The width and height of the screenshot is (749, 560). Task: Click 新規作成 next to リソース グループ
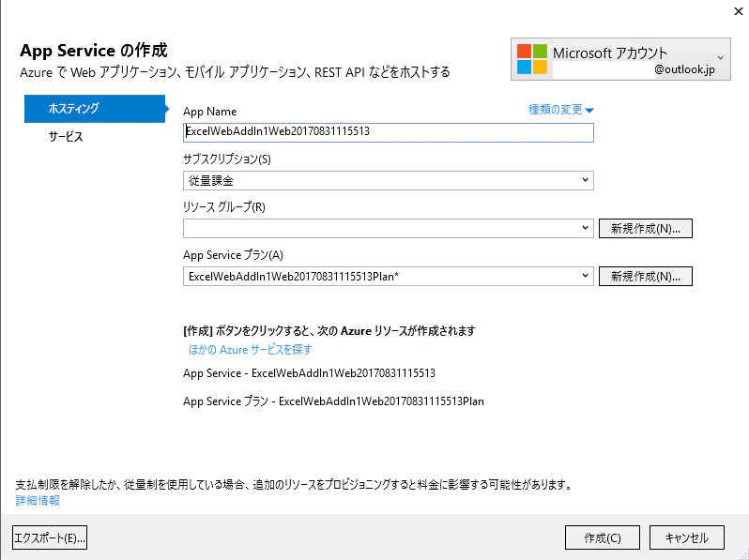point(646,228)
